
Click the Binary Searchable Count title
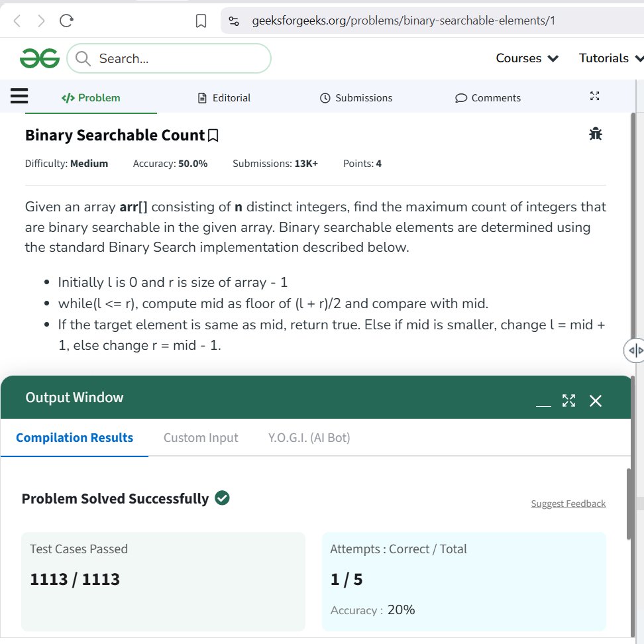115,135
